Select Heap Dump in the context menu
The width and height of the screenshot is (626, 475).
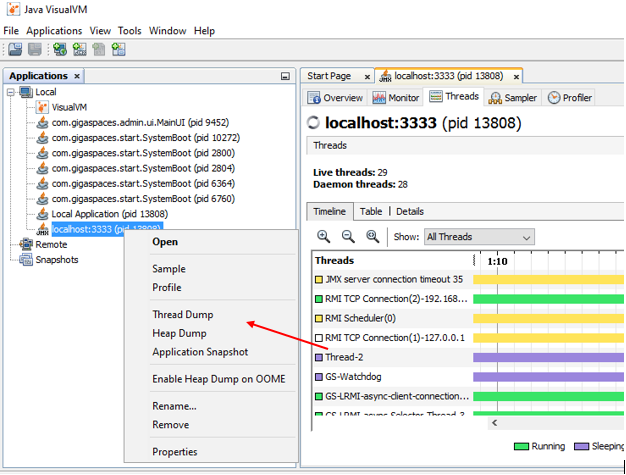179,333
